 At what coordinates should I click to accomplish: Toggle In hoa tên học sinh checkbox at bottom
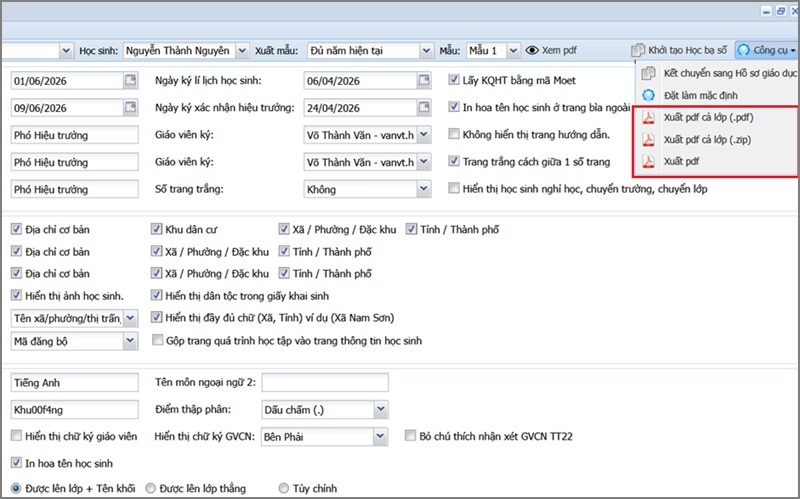coord(16,463)
